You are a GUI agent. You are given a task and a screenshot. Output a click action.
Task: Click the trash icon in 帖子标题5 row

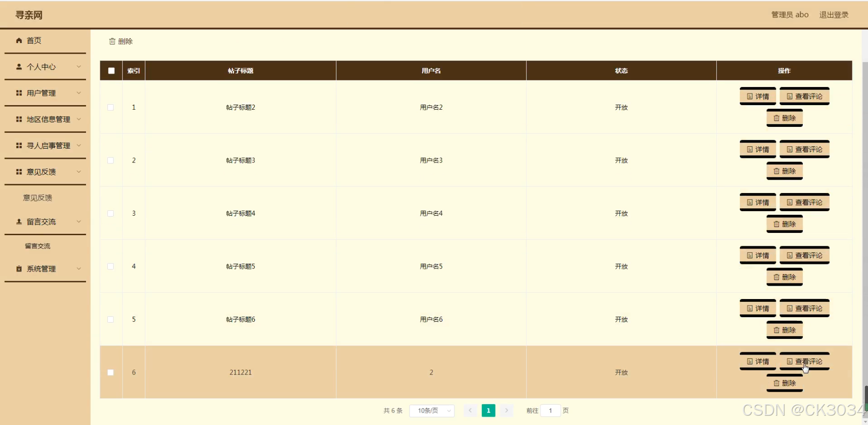point(776,277)
